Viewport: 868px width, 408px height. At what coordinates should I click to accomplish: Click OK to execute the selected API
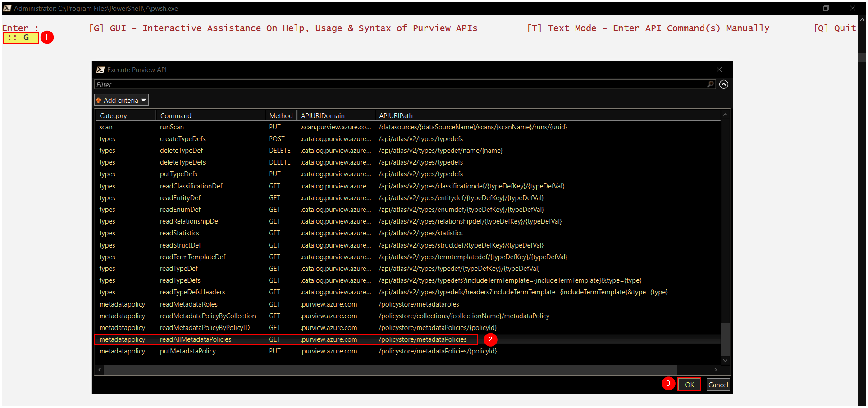click(690, 385)
